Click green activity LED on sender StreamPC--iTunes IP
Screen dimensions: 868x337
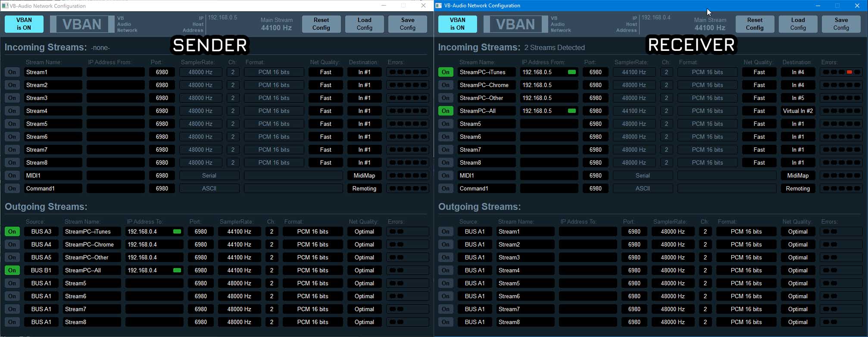coord(177,231)
